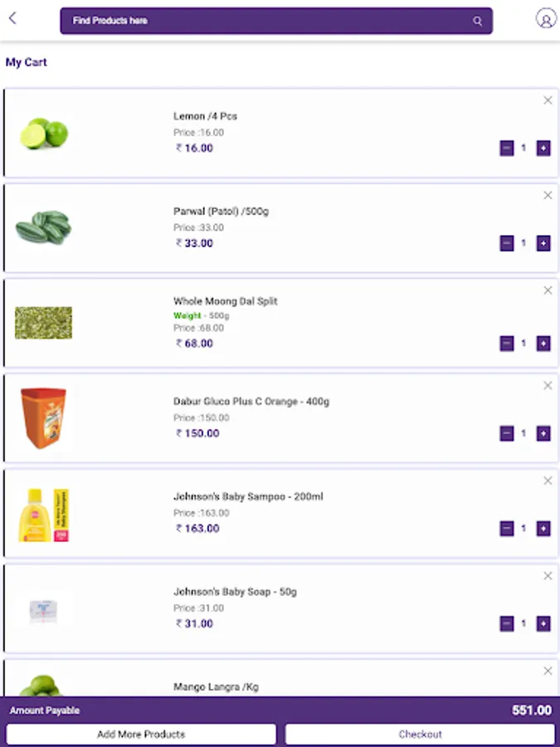Remove Dabur Gluco Plus C Orange
The height and width of the screenshot is (747, 560).
tap(548, 386)
